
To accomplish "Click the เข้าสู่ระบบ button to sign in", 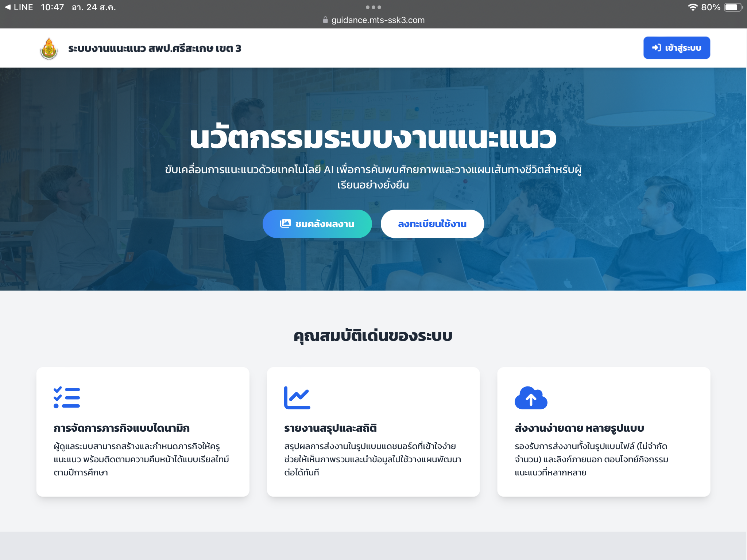I will 677,47.
